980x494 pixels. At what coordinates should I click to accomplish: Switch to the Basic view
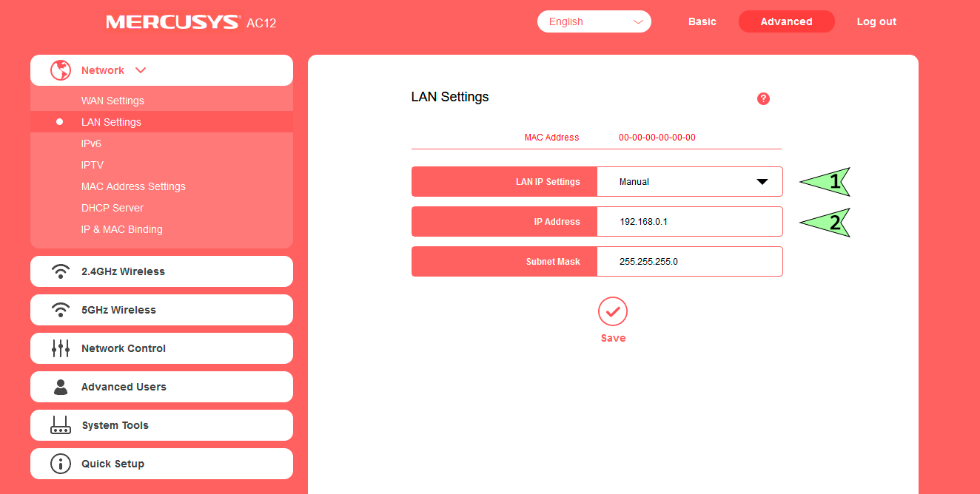tap(702, 21)
